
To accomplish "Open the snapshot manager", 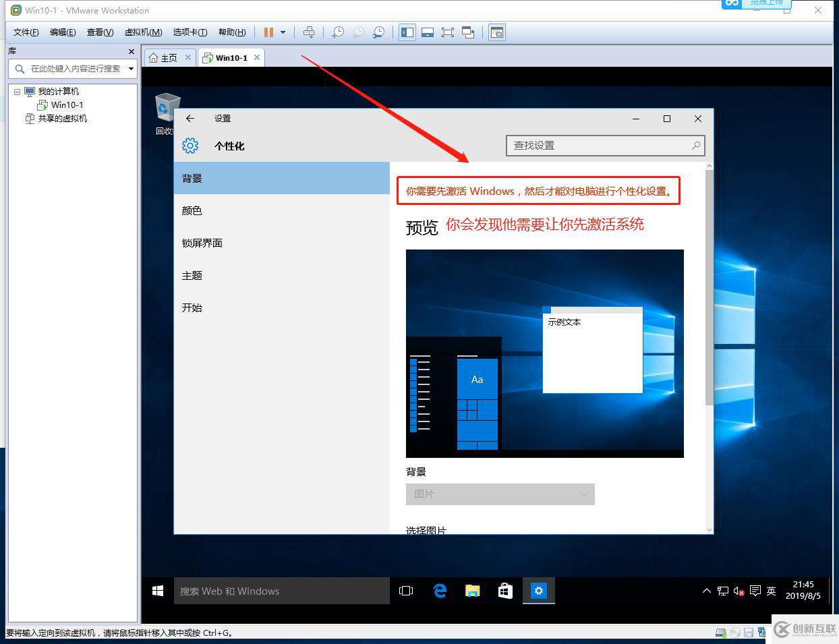I will [x=379, y=32].
